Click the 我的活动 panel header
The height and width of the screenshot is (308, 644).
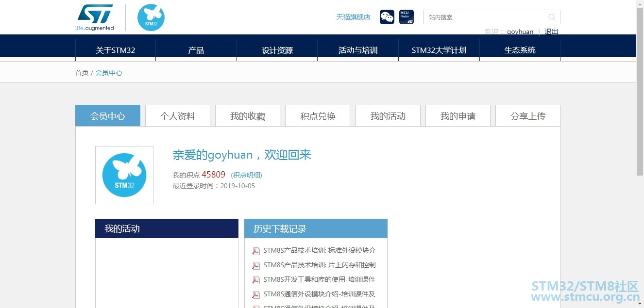pos(167,228)
